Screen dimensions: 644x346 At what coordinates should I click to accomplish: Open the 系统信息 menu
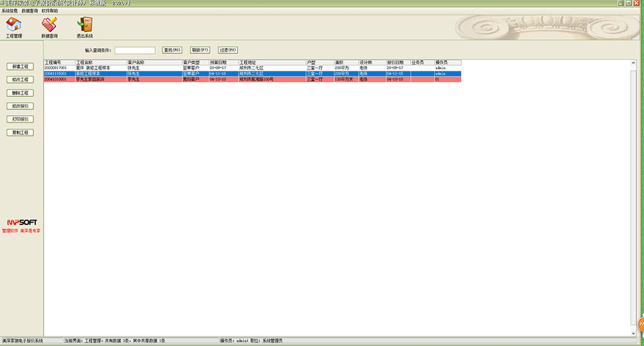tap(10, 11)
